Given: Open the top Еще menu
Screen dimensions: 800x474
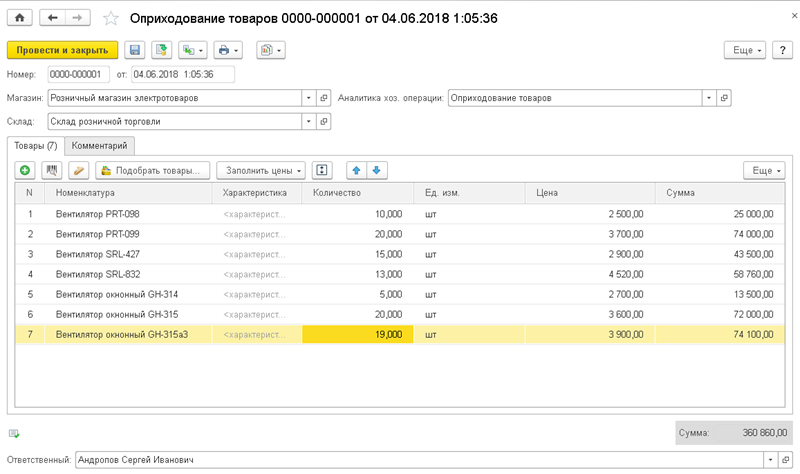Looking at the screenshot, I should (744, 50).
